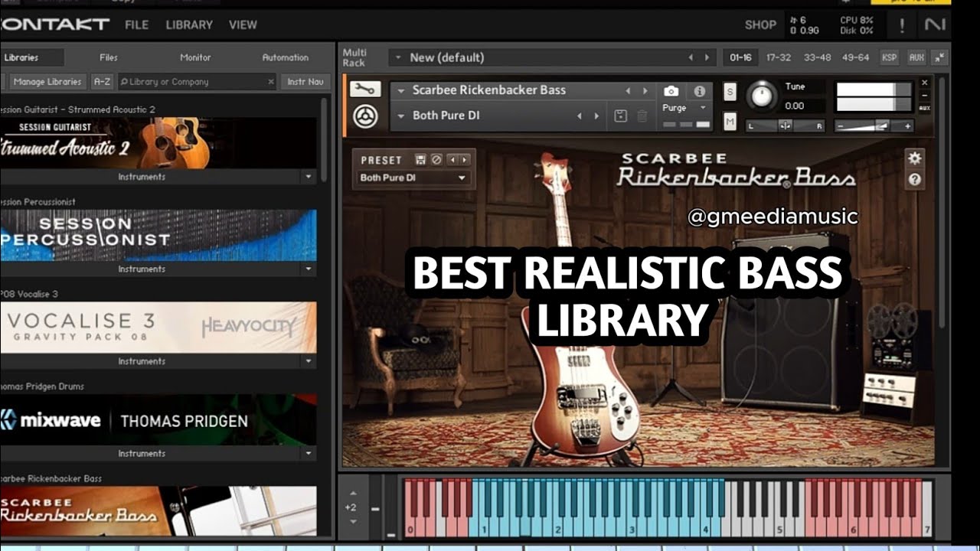Clear the library search with the X icon
This screenshot has height=551, width=980.
270,82
